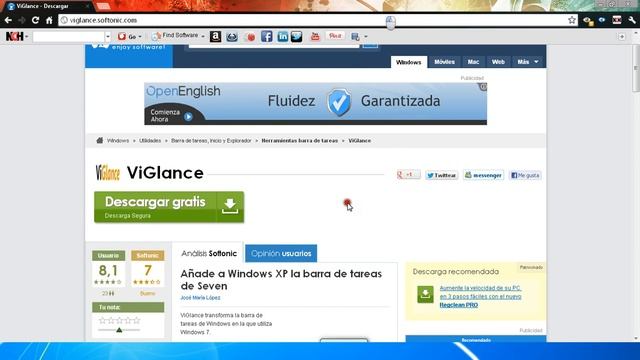Click the Softonic 7 score box
The height and width of the screenshot is (360, 640).
pos(148,269)
